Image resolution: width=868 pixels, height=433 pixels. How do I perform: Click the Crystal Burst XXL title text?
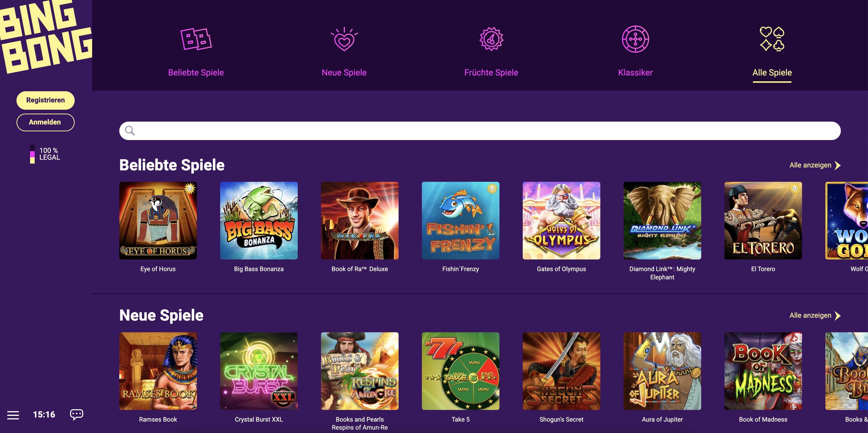[x=259, y=419]
